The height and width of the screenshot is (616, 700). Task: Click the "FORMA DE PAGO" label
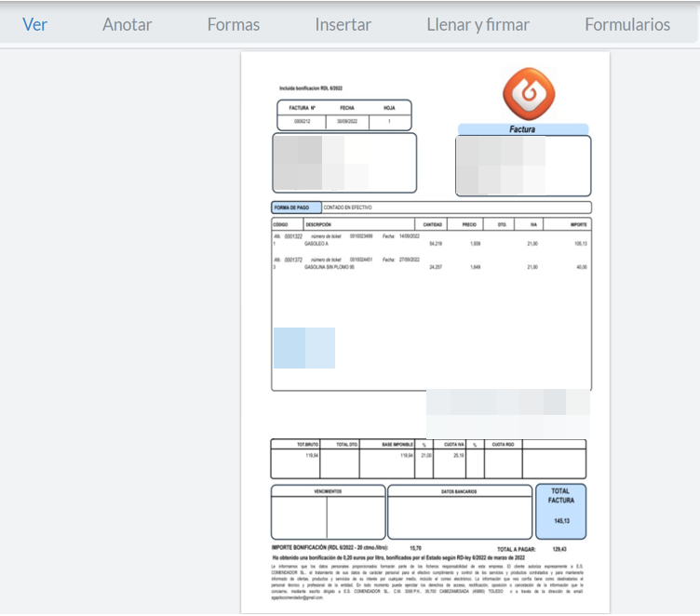click(x=291, y=208)
